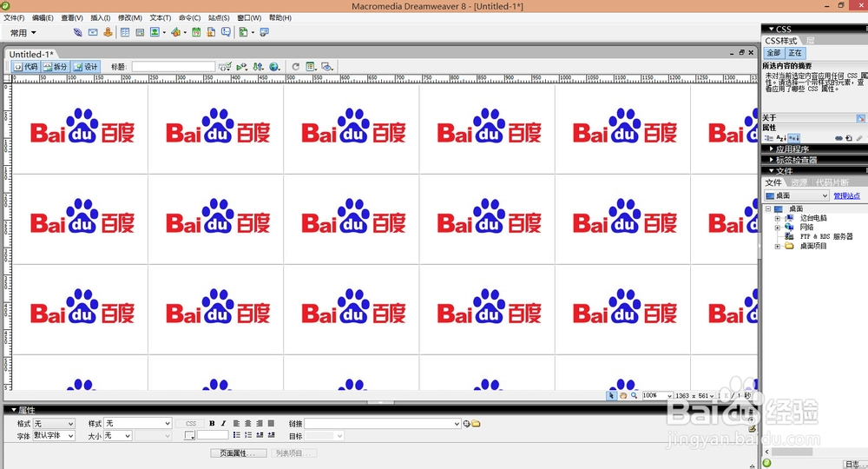The width and height of the screenshot is (868, 469).
Task: Click the browse-for-file folder icon beside 链接
Action: tap(476, 424)
